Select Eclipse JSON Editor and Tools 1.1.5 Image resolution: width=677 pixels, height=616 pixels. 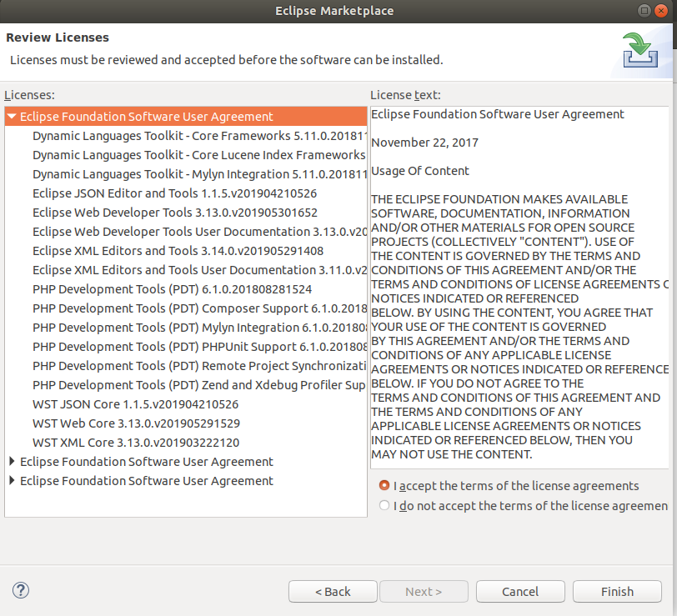(175, 193)
